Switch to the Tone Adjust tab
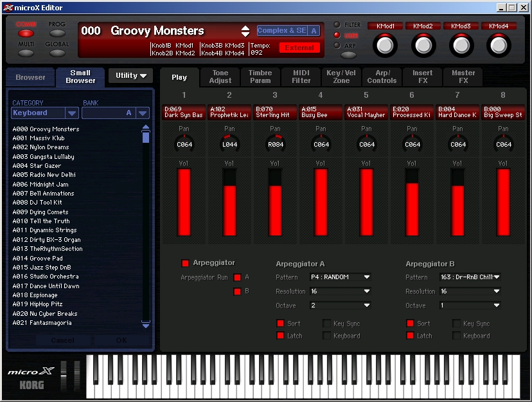 pyautogui.click(x=220, y=77)
